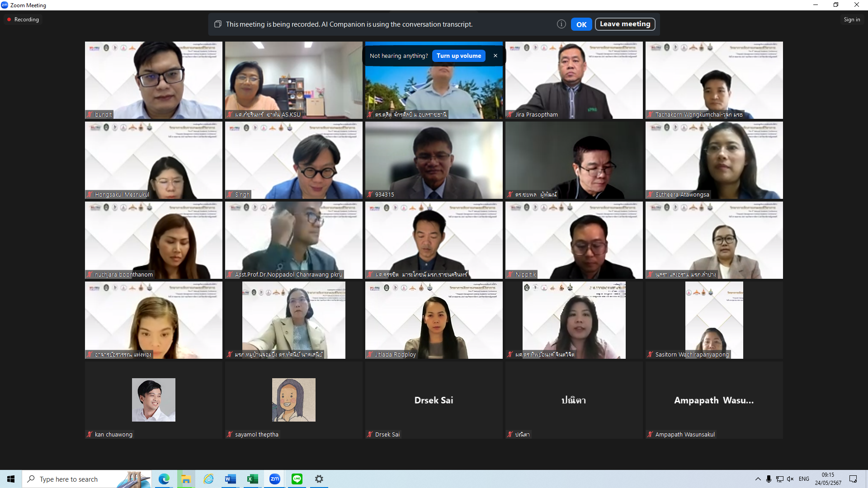
Task: Click the Windows search box
Action: (x=86, y=479)
